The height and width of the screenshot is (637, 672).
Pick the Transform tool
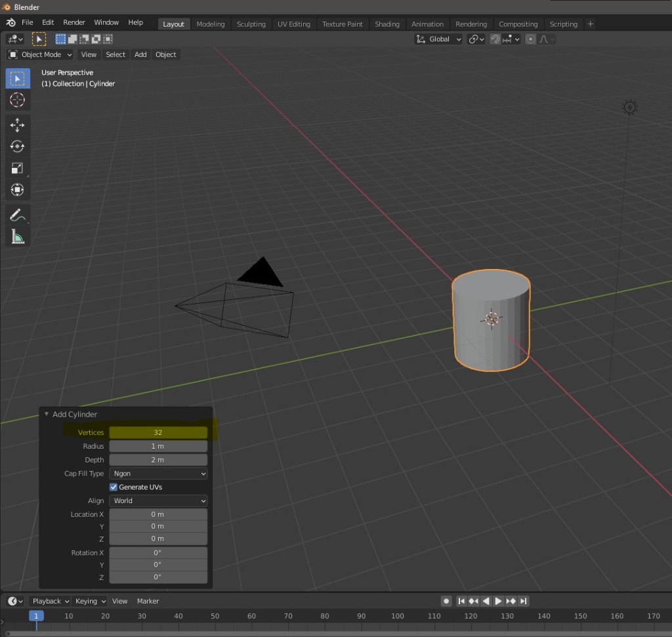coord(18,190)
